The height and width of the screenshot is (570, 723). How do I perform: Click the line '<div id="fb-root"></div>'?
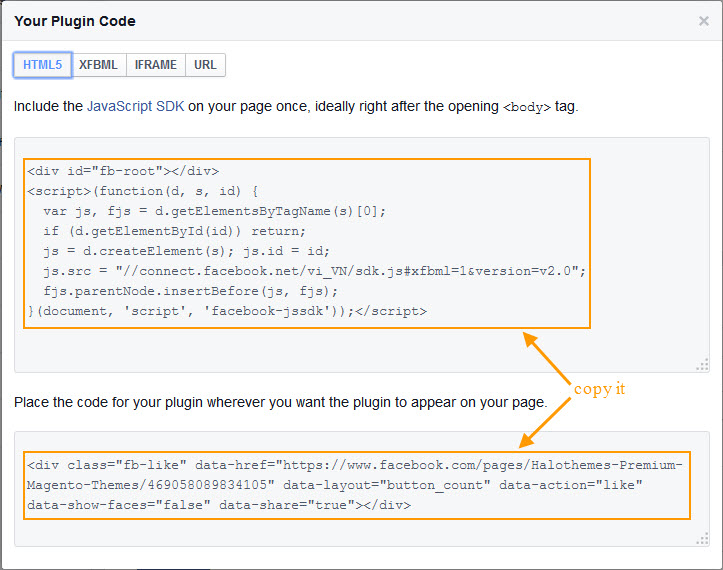(123, 171)
